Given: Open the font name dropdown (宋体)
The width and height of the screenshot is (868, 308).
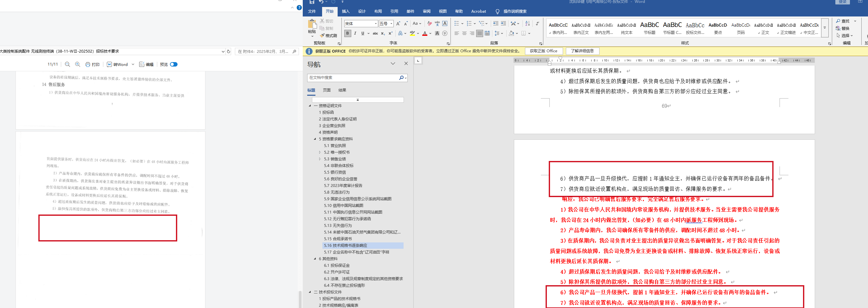Looking at the screenshot, I should 376,23.
